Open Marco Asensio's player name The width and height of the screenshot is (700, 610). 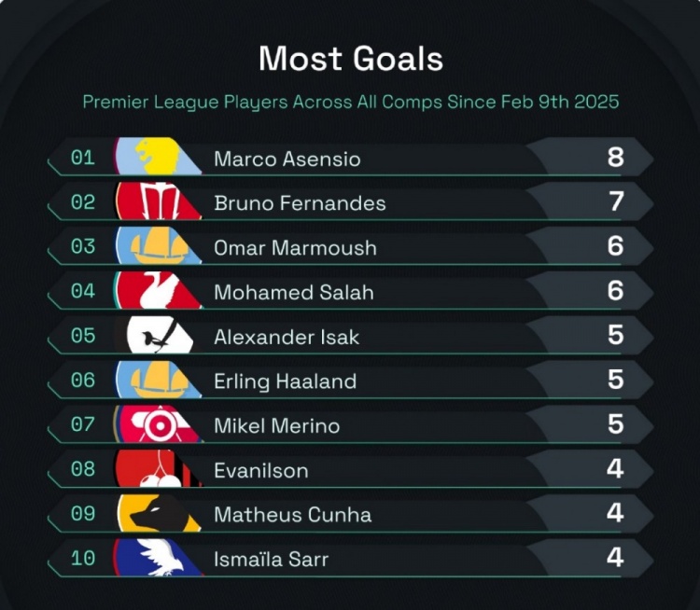[287, 159]
